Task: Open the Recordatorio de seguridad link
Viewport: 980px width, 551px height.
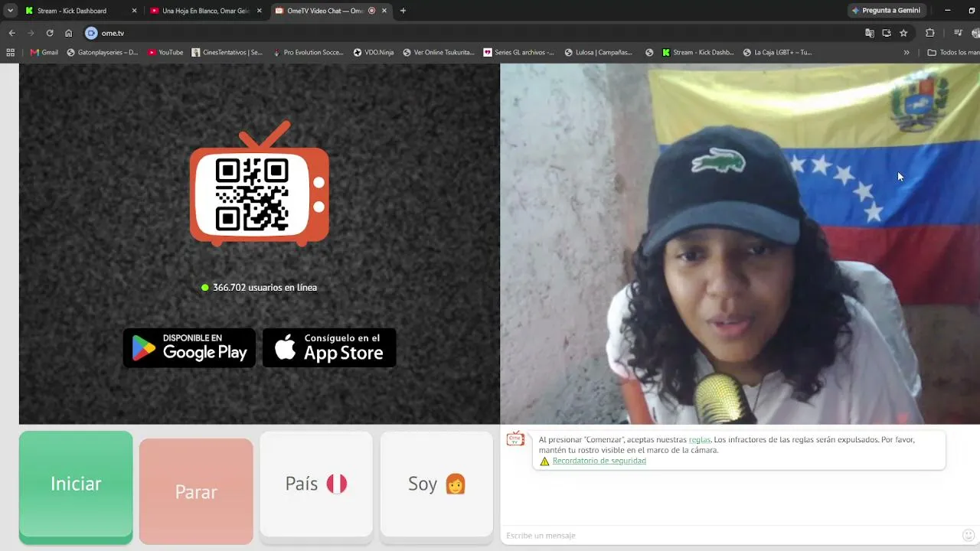Action: click(599, 461)
